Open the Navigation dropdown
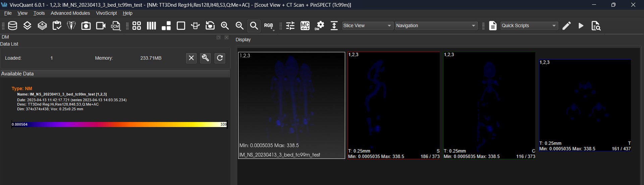Viewport: 644px width, 185px height. pos(436,26)
